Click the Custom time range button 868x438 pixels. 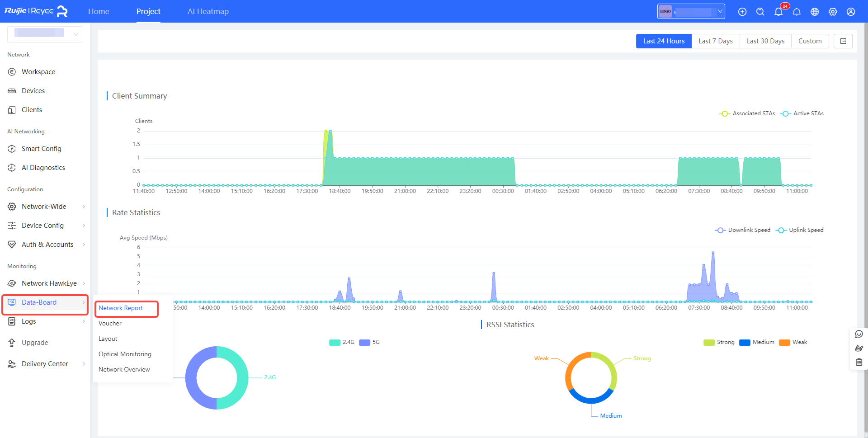810,41
